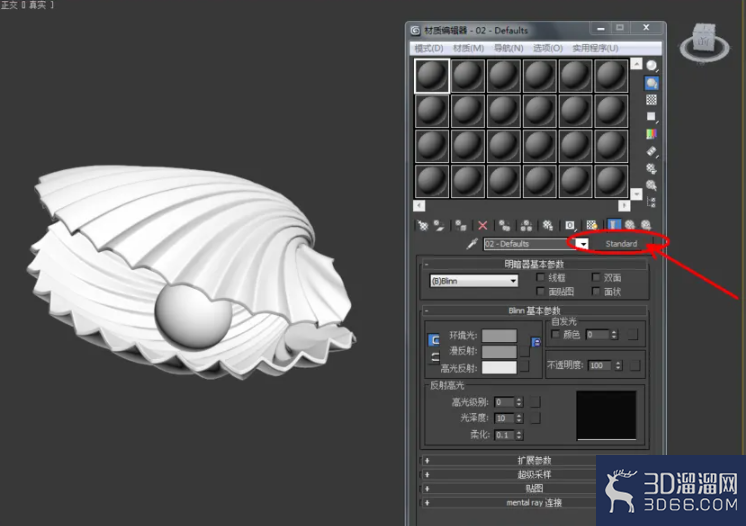
Task: Click the 高光级别 map button
Action: pyautogui.click(x=535, y=402)
